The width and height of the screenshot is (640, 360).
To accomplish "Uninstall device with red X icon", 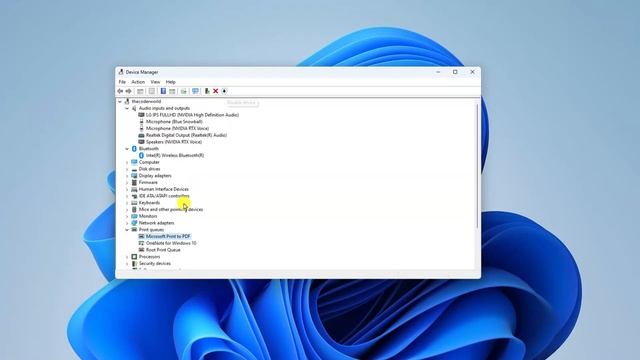I will [216, 91].
